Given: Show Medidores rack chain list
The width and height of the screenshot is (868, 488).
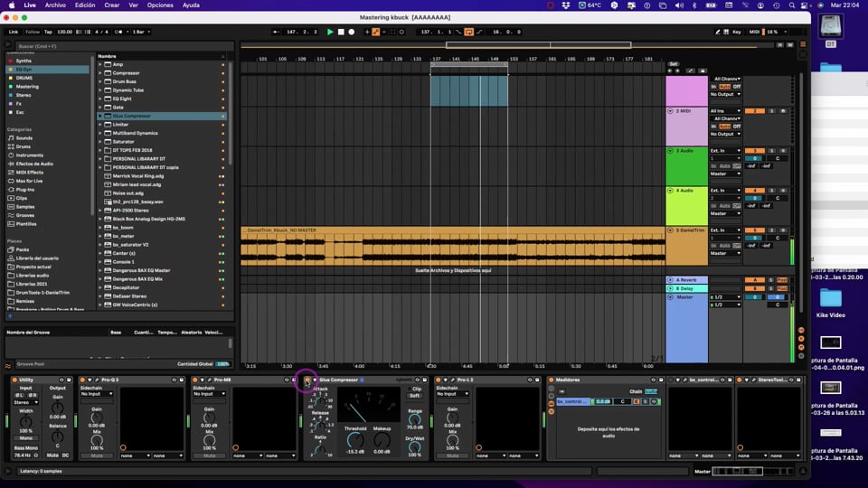Looking at the screenshot, I should coord(551,404).
